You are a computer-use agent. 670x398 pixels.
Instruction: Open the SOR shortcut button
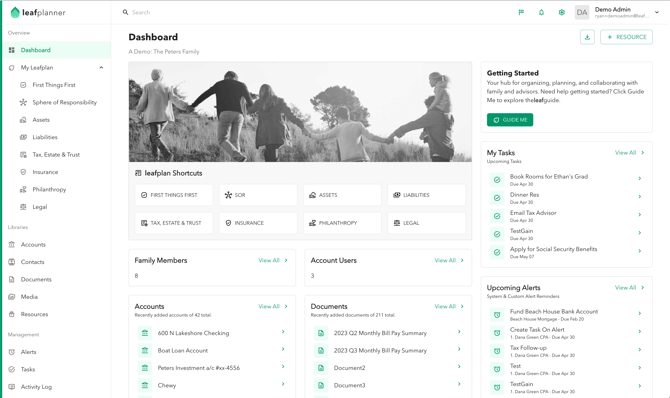coord(258,195)
